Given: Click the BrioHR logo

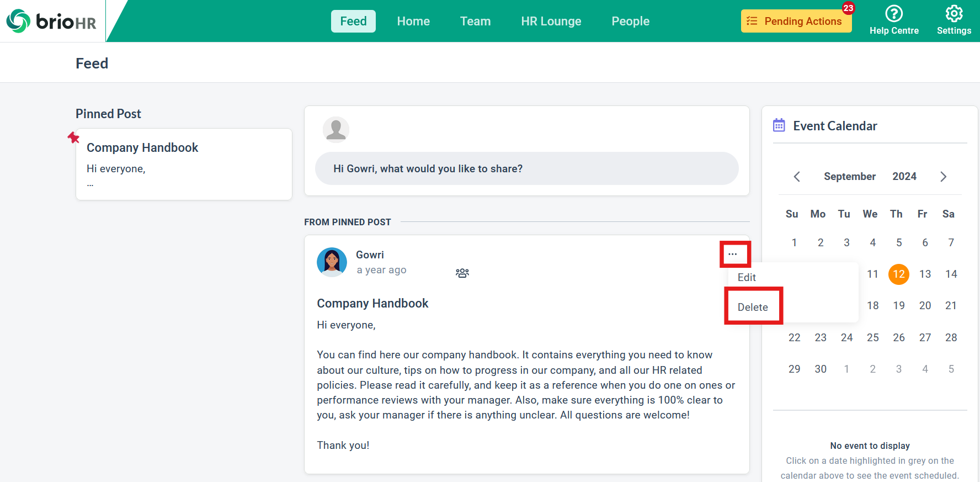Looking at the screenshot, I should tap(51, 21).
